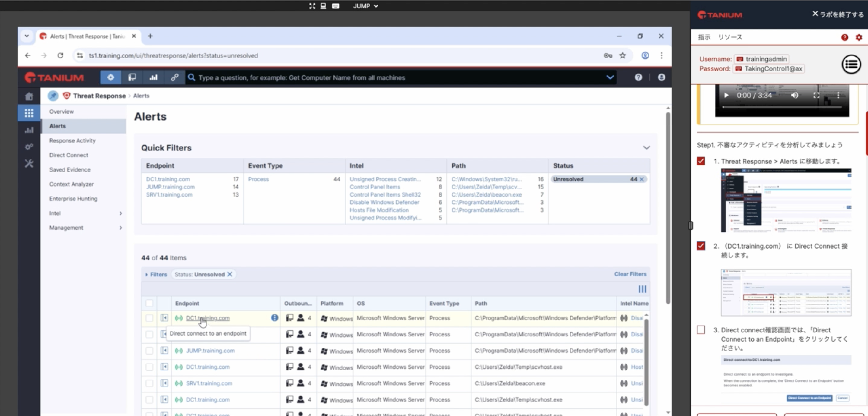Expand details icon for SRV1.training.com row
This screenshot has width=868, height=416.
tap(164, 383)
